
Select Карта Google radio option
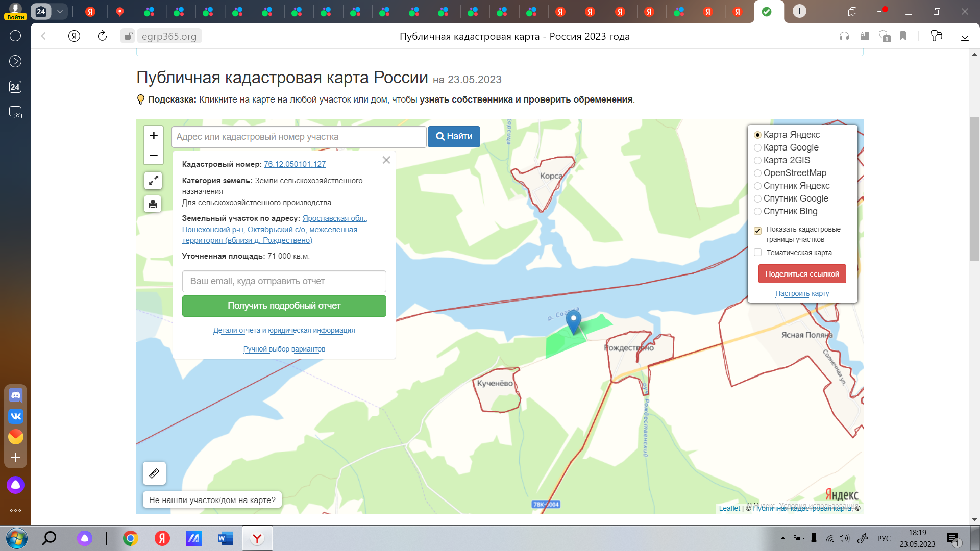point(758,148)
